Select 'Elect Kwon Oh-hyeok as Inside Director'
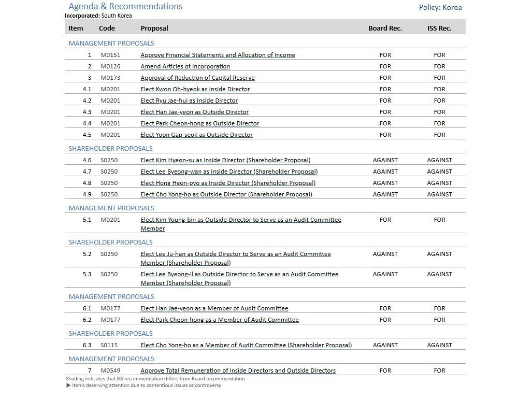532x399 pixels. tap(195, 89)
